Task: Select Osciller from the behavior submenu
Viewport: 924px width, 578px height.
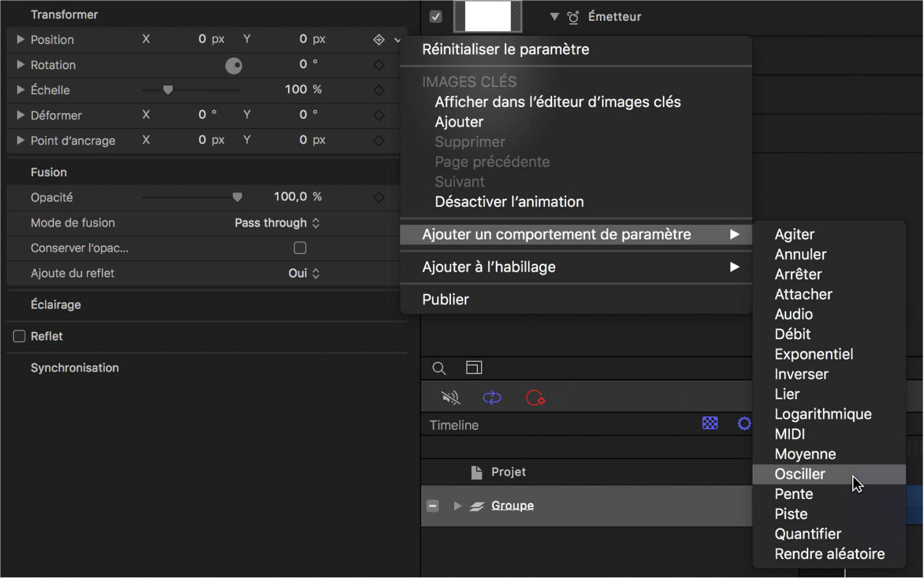Action: coord(800,473)
